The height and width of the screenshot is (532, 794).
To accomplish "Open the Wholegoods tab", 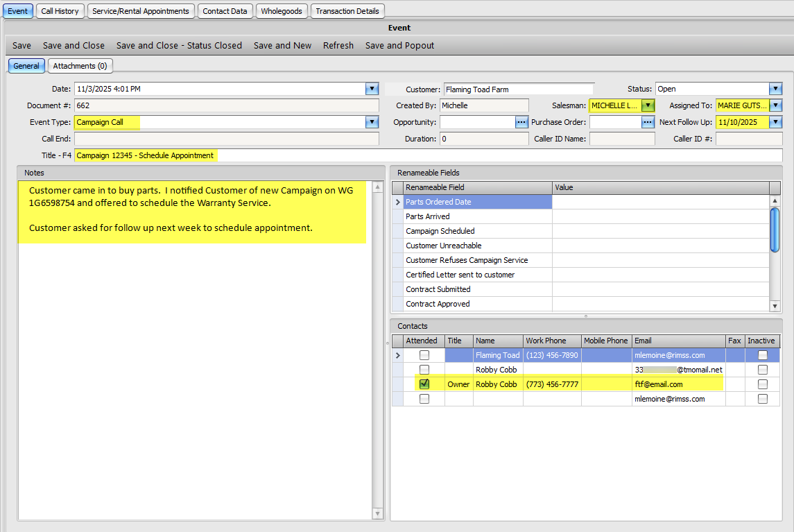I will click(x=282, y=11).
